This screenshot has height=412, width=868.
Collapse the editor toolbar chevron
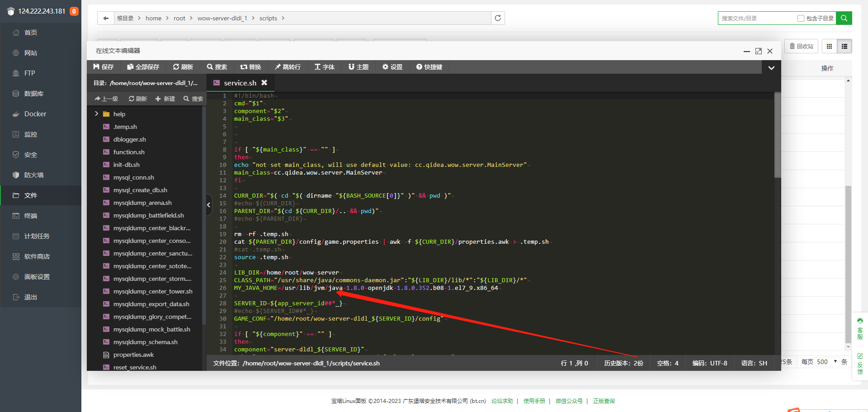771,67
